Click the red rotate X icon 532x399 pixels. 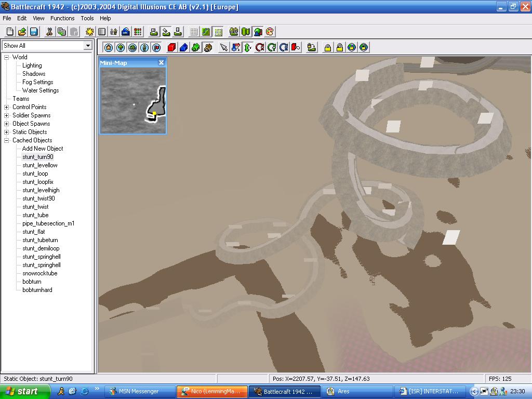pos(260,47)
